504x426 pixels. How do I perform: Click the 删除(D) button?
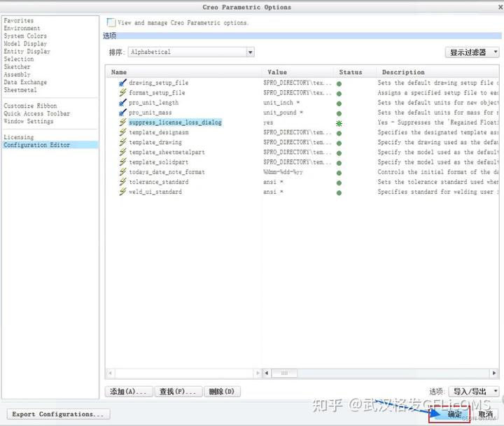pyautogui.click(x=222, y=392)
